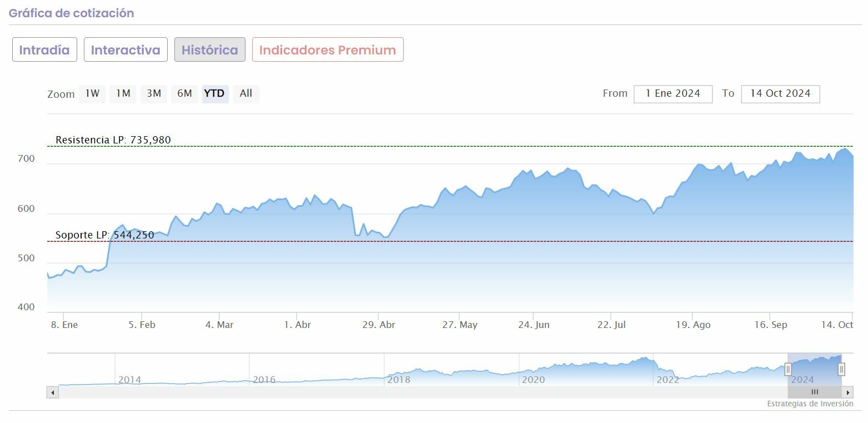Click the From date field
The image size is (868, 423).
(673, 94)
